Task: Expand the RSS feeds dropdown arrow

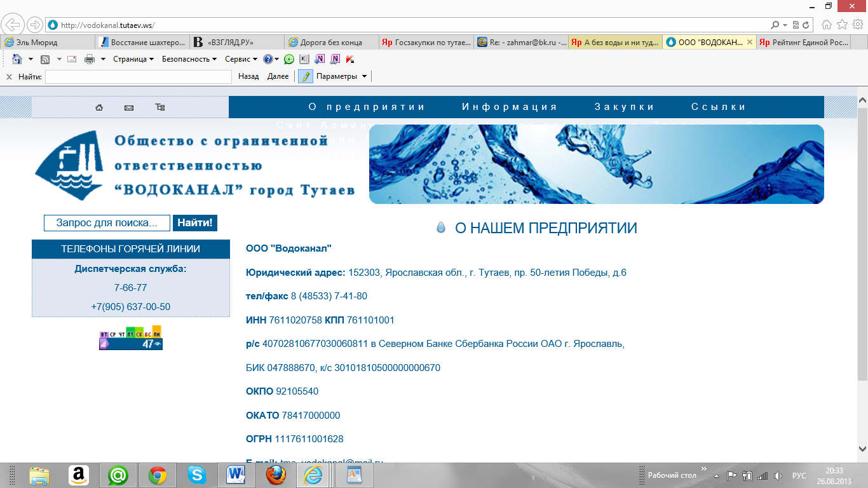Action: [59, 59]
